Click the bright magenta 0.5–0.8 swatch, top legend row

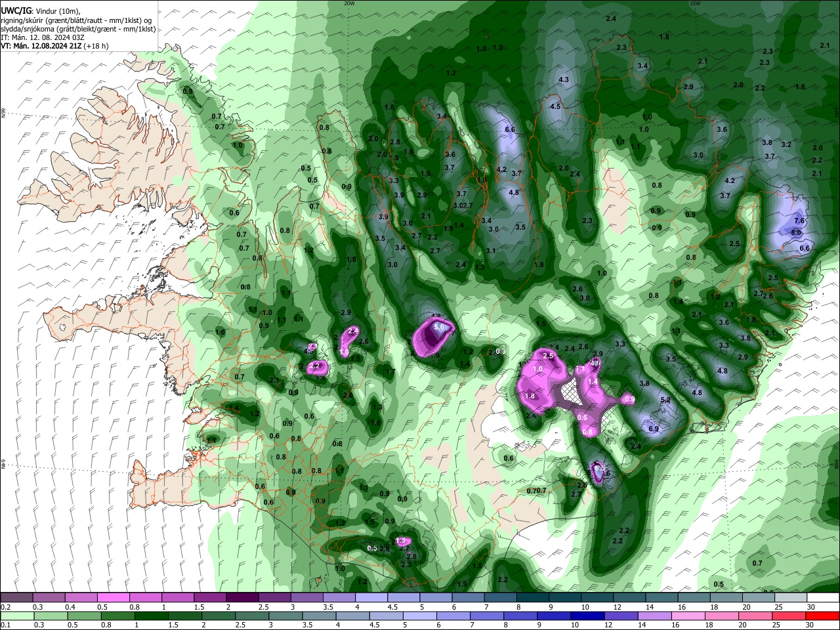click(113, 598)
